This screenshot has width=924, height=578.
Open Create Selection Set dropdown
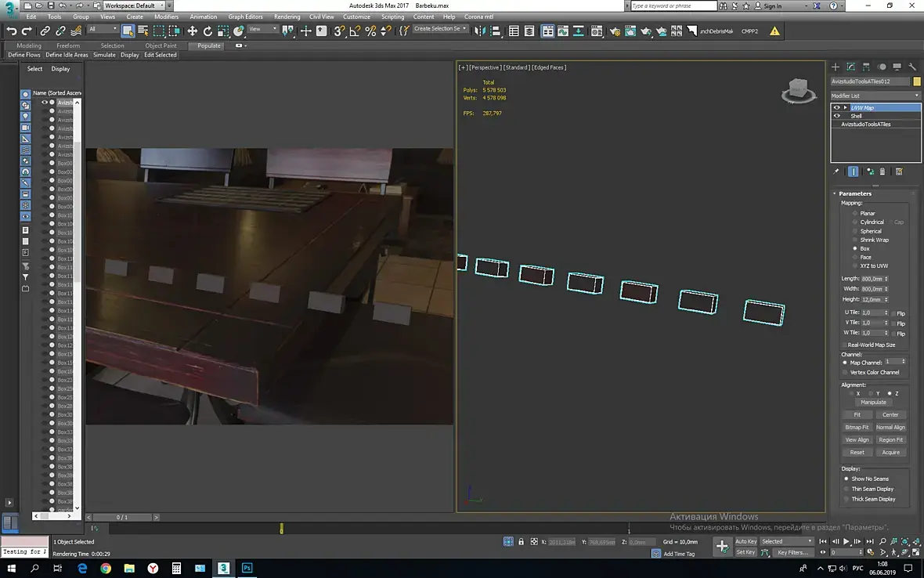tap(439, 29)
